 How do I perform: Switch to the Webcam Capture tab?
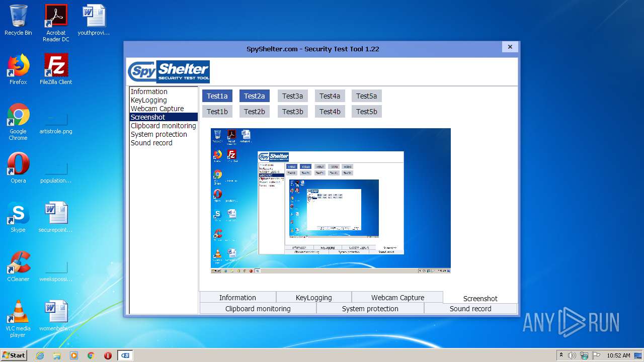(397, 298)
